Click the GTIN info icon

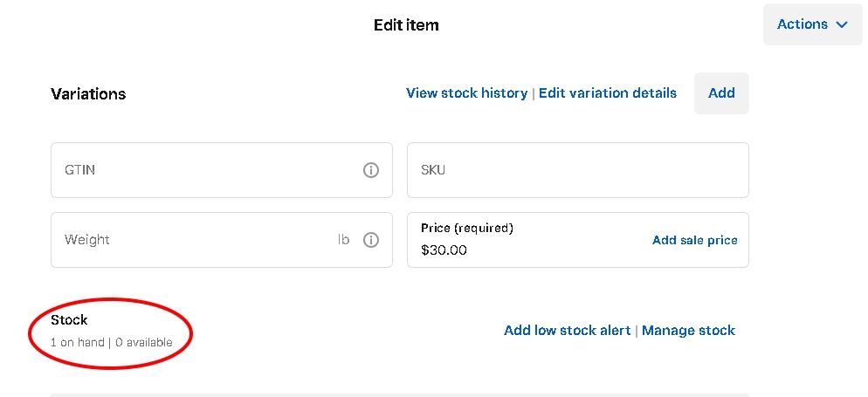371,170
